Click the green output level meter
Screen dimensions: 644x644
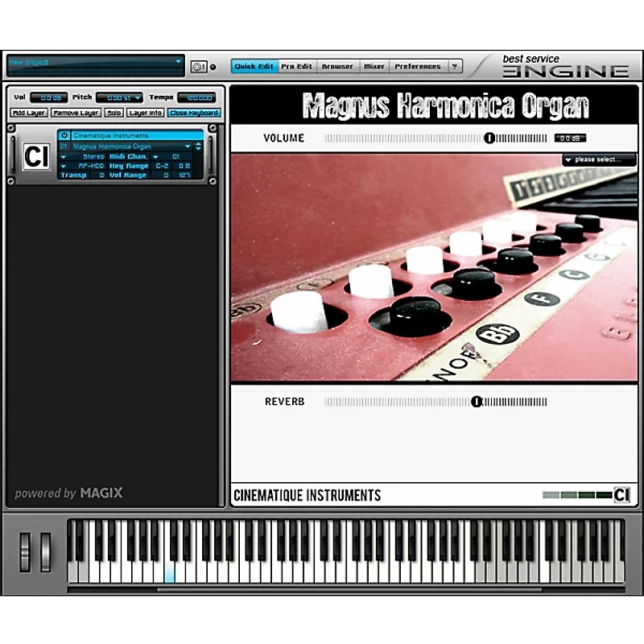point(577,495)
